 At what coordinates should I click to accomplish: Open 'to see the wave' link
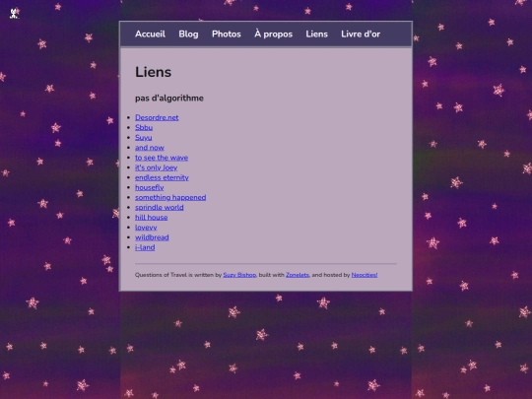click(162, 158)
